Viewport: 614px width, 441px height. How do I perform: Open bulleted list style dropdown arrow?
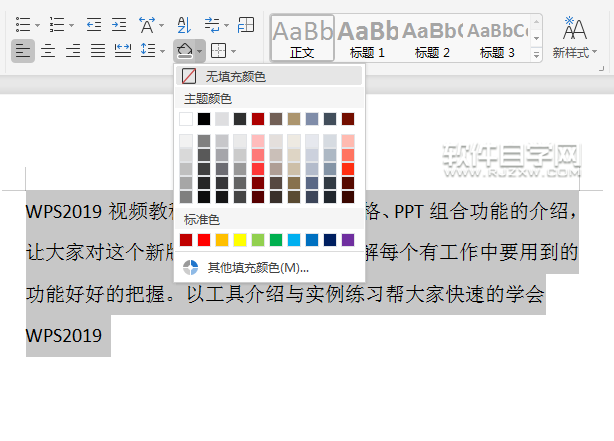tap(37, 25)
